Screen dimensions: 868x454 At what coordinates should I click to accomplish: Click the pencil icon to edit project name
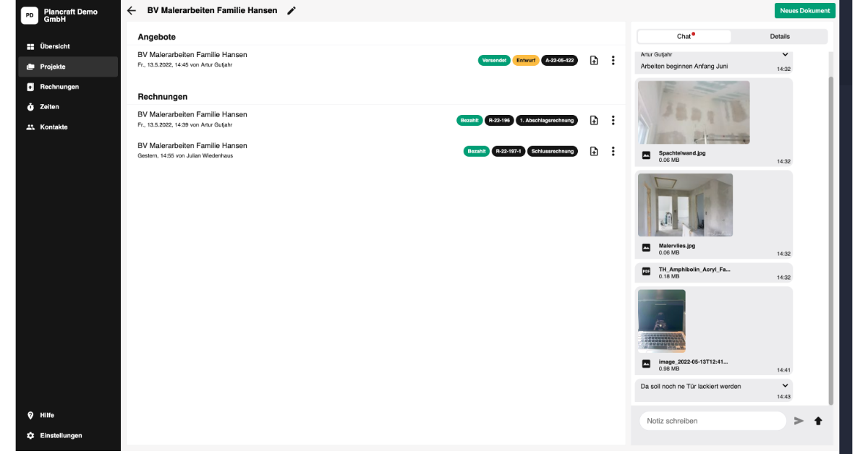292,11
